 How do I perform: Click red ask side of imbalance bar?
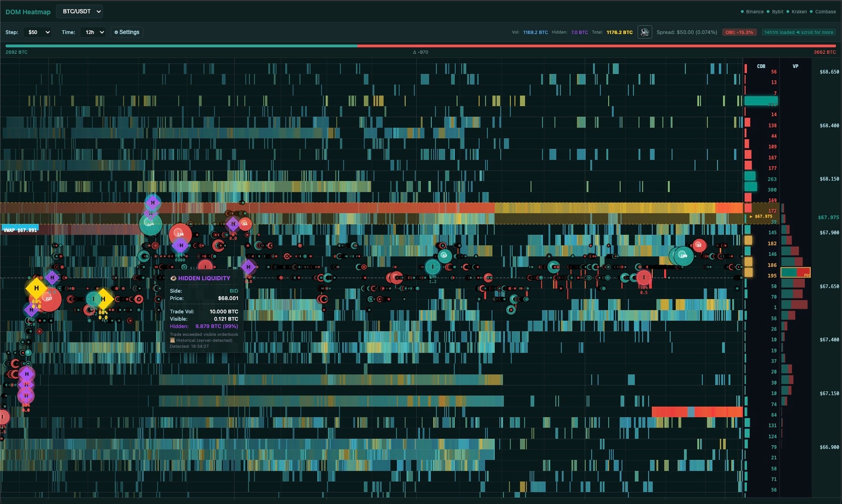pos(597,46)
